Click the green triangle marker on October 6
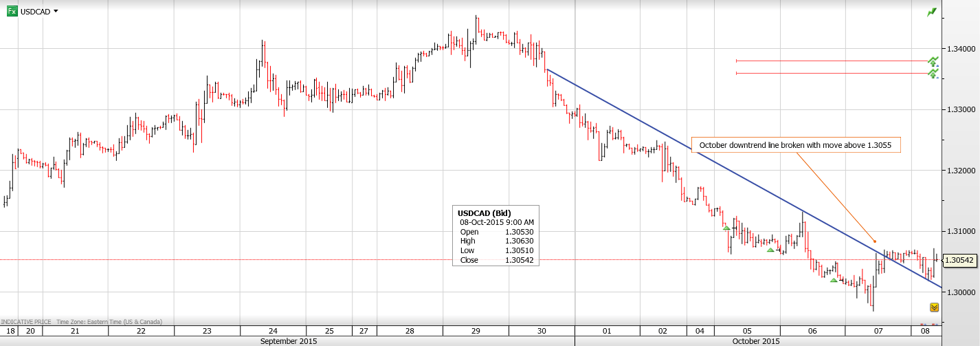980x346 pixels. pyautogui.click(x=834, y=280)
